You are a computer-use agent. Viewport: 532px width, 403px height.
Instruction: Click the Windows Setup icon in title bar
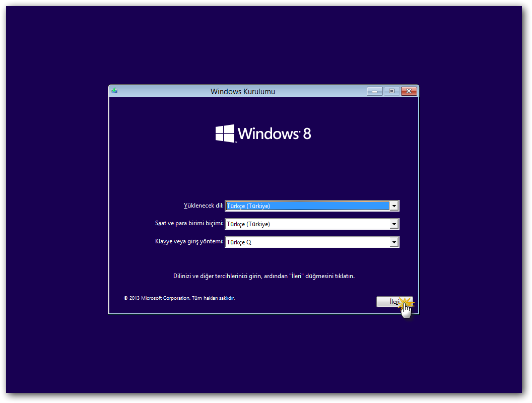pos(114,91)
